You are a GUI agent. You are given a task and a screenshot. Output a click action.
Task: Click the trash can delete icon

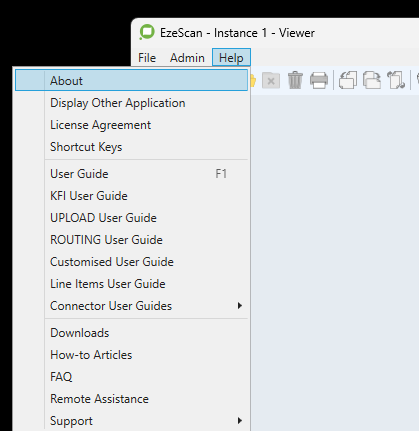click(x=295, y=80)
